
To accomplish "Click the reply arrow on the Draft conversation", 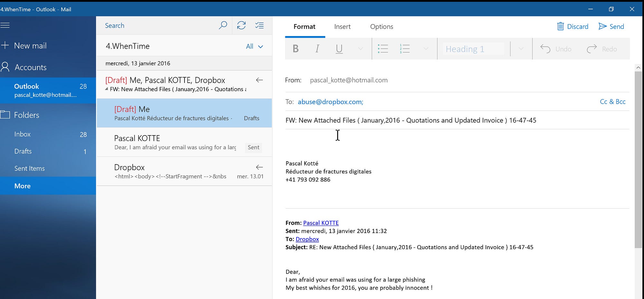I will [259, 80].
